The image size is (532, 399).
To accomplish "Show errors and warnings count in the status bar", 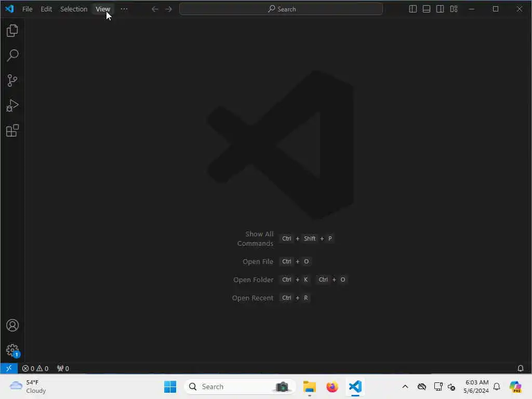I will [x=35, y=368].
